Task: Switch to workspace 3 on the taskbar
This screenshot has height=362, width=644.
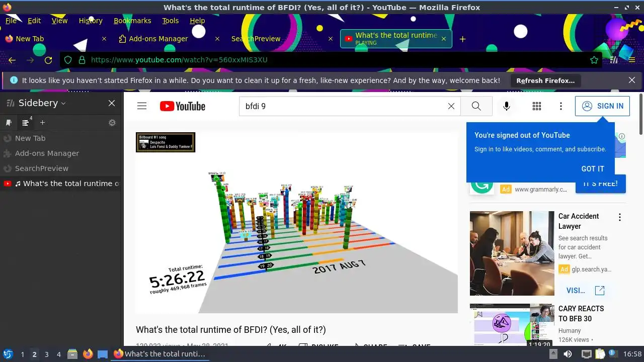Action: click(x=46, y=354)
